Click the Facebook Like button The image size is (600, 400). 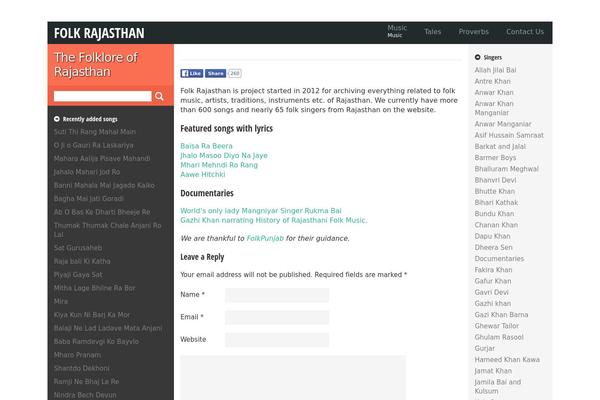point(191,73)
